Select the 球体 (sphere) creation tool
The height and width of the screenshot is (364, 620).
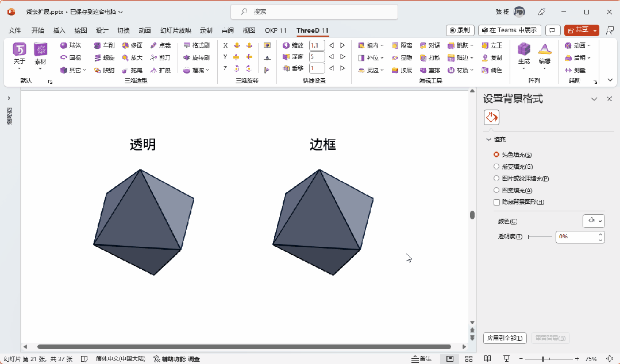coord(73,45)
